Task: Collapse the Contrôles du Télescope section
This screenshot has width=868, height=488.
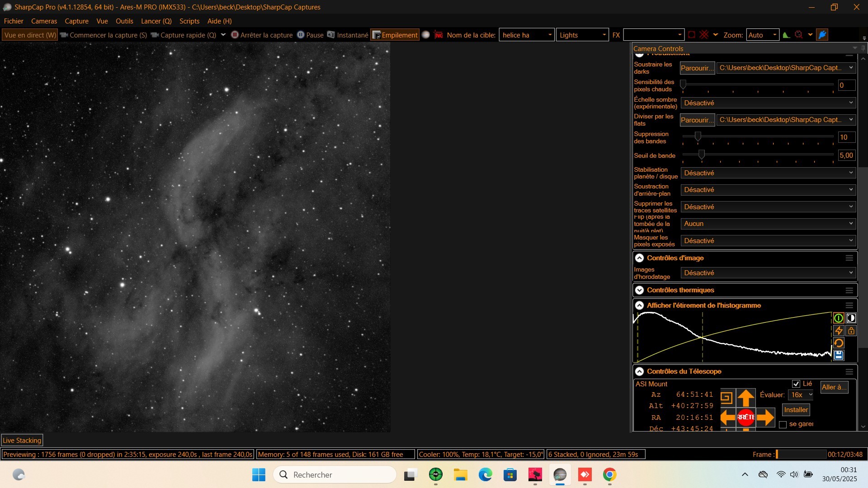Action: click(639, 371)
